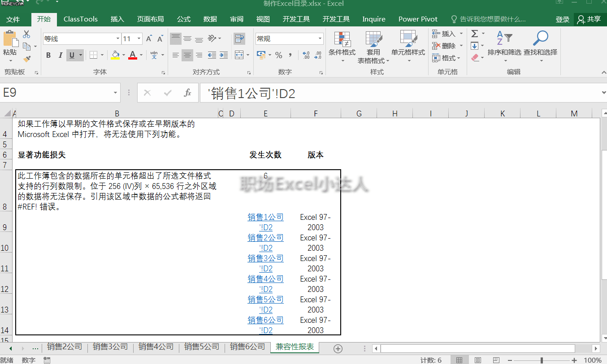The width and height of the screenshot is (607, 364).
Task: Add a new sheet with plus button
Action: (338, 348)
